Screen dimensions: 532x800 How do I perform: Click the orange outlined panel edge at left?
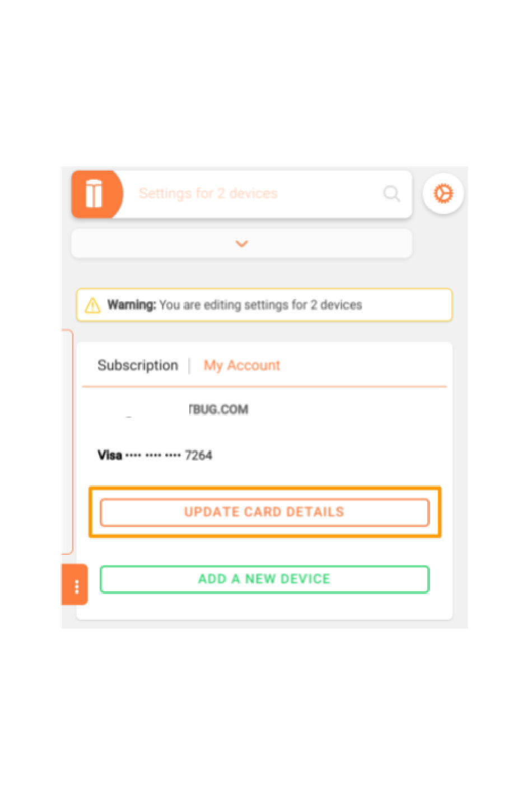[x=68, y=442]
